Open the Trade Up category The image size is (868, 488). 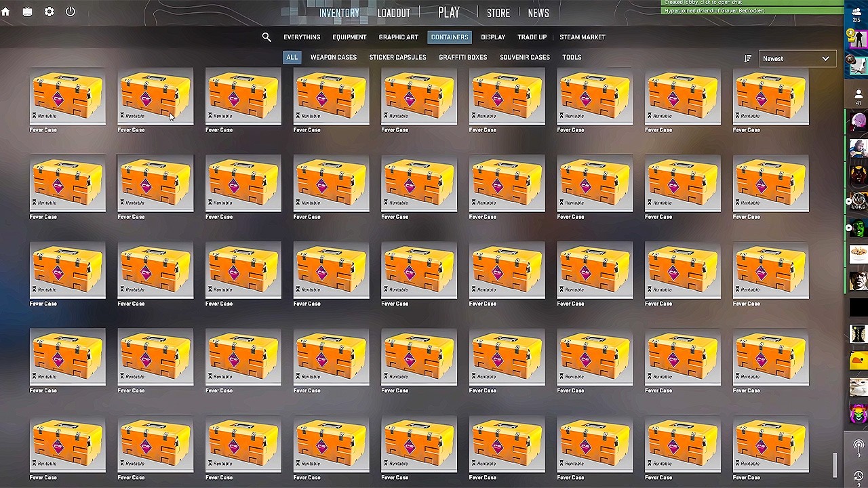[532, 37]
